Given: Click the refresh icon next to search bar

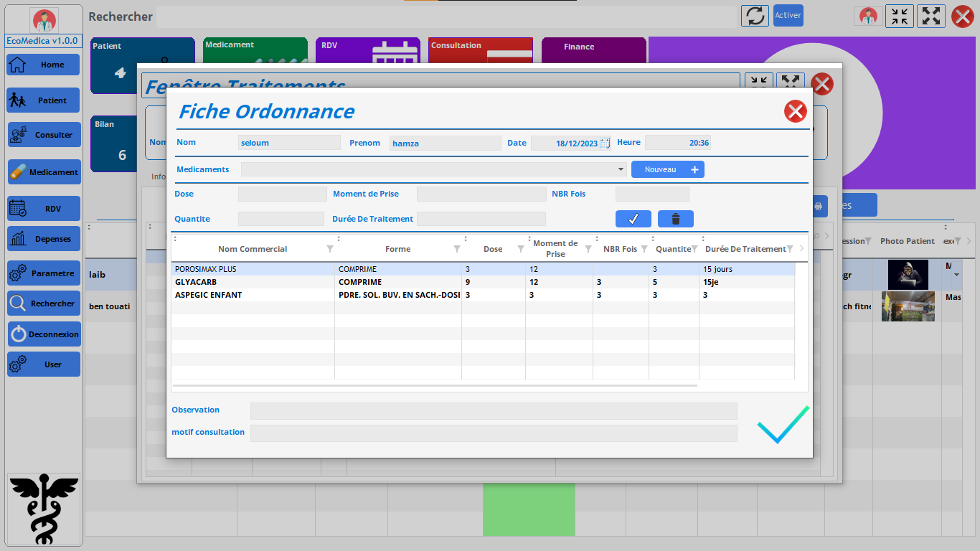Looking at the screenshot, I should click(x=754, y=16).
